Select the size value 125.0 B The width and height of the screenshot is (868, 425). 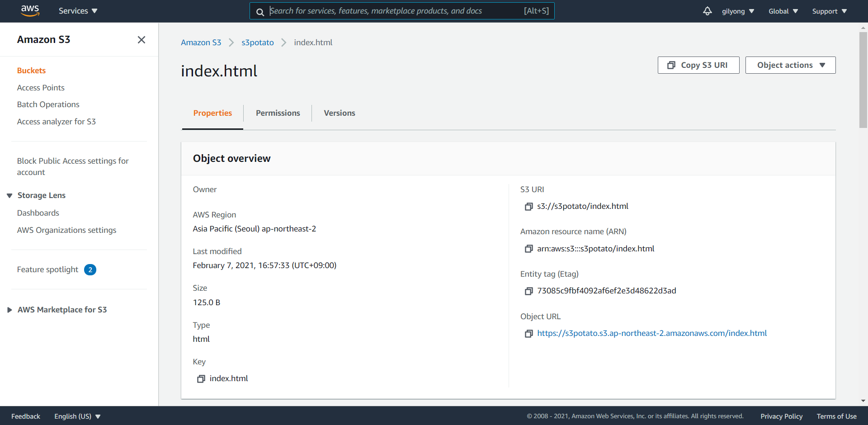tap(207, 302)
